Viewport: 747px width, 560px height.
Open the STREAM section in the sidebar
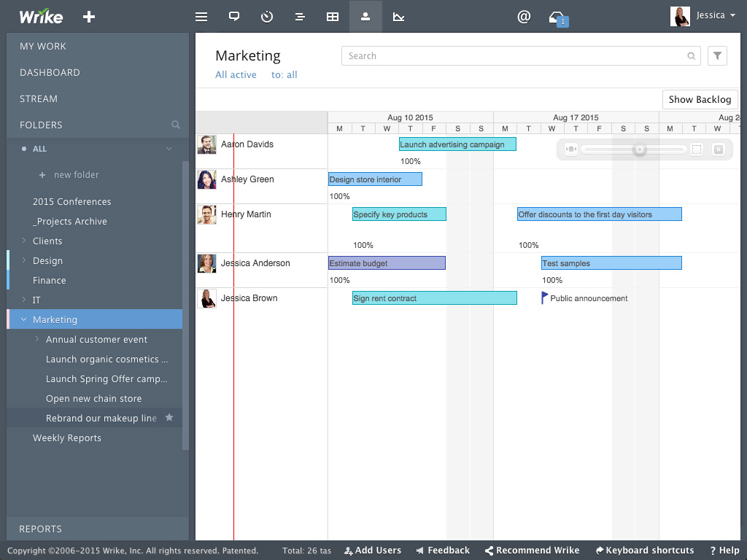(x=39, y=98)
